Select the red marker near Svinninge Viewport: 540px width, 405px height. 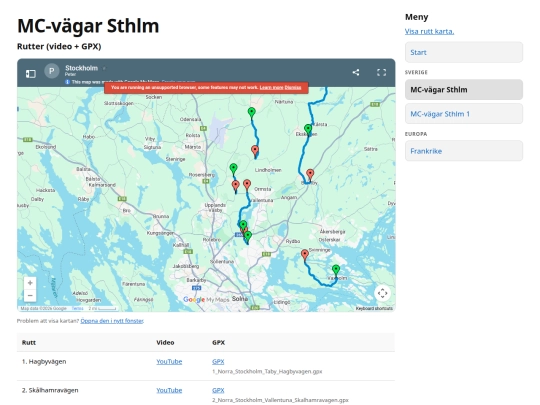point(304,255)
